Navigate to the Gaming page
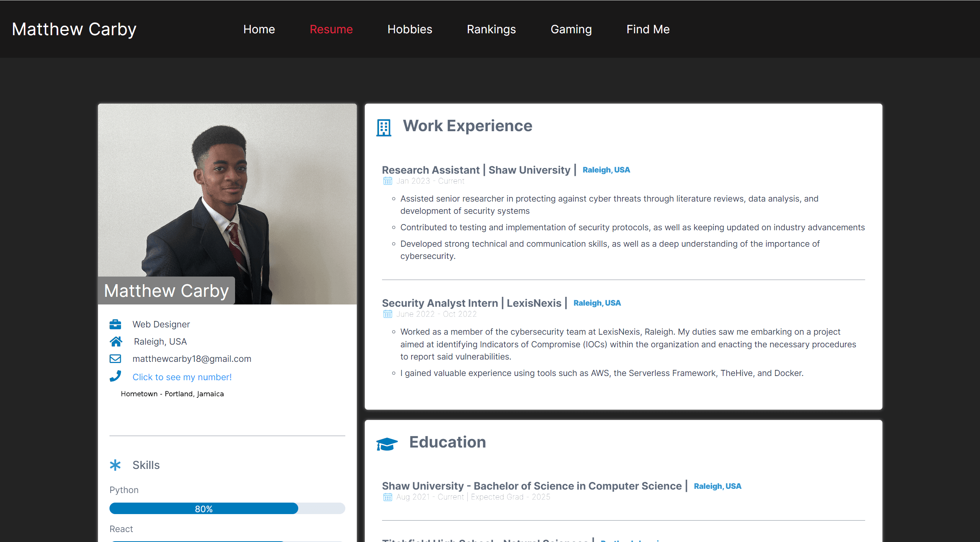 tap(571, 29)
